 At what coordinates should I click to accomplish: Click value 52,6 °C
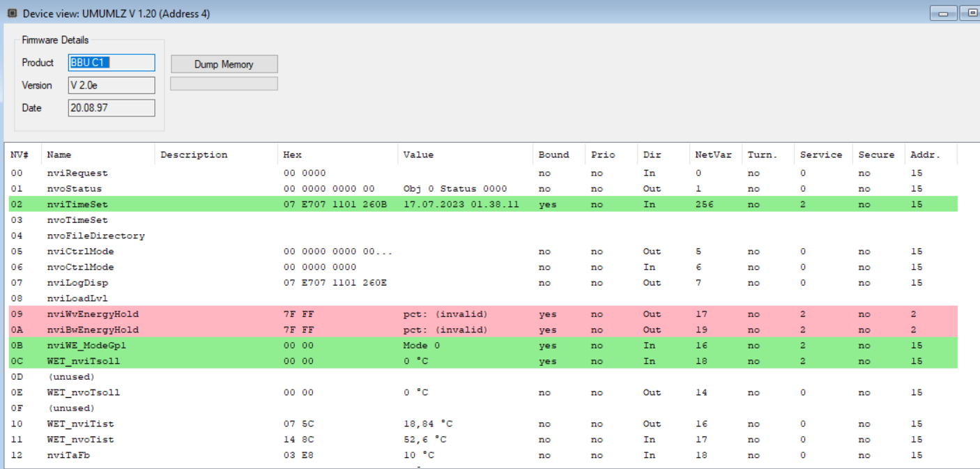[424, 440]
